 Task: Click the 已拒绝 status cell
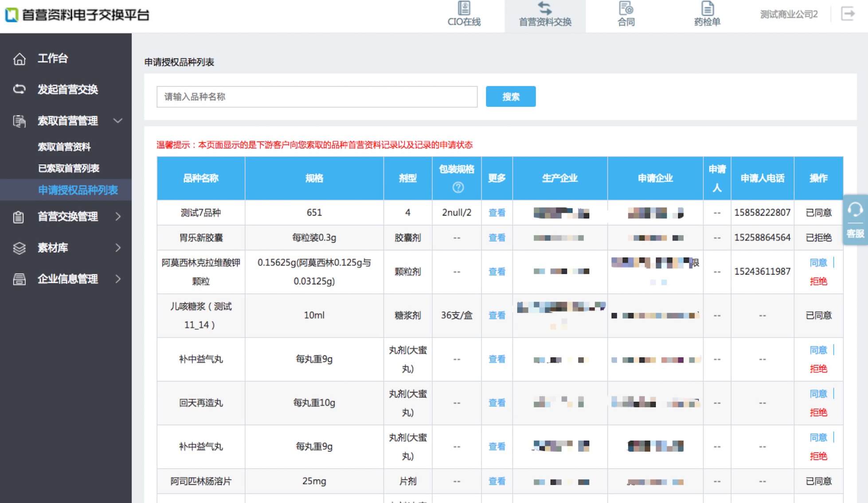[818, 238]
